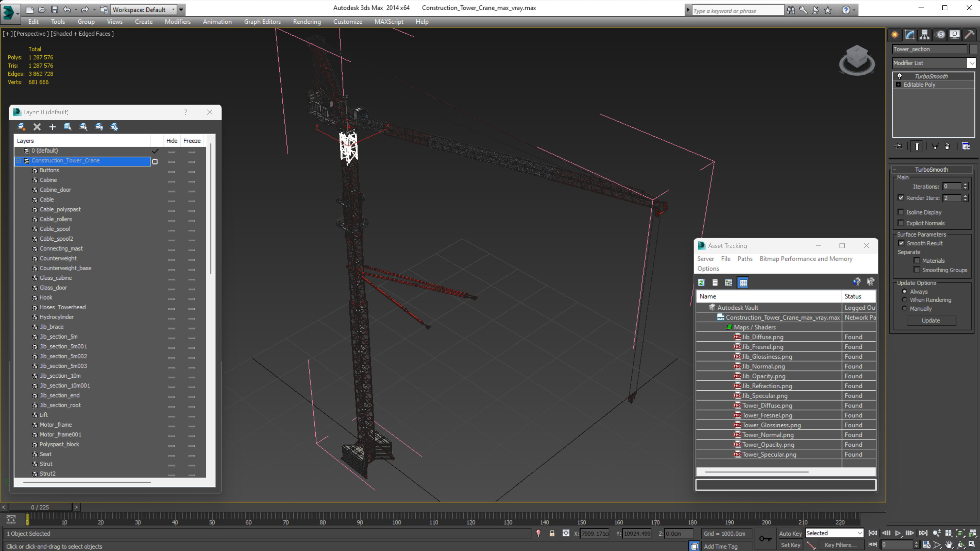This screenshot has height=551, width=980.
Task: Open the Hierarchy command panel tab
Action: [924, 35]
